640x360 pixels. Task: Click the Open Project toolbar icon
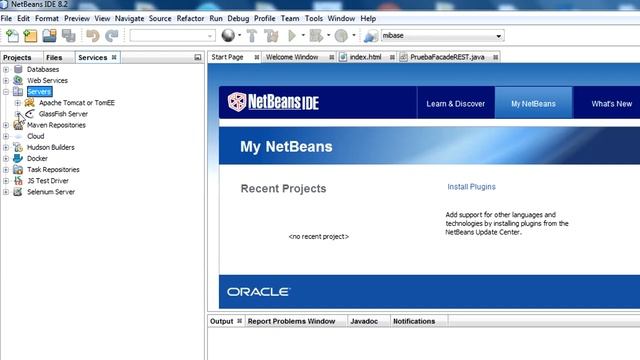coord(49,36)
